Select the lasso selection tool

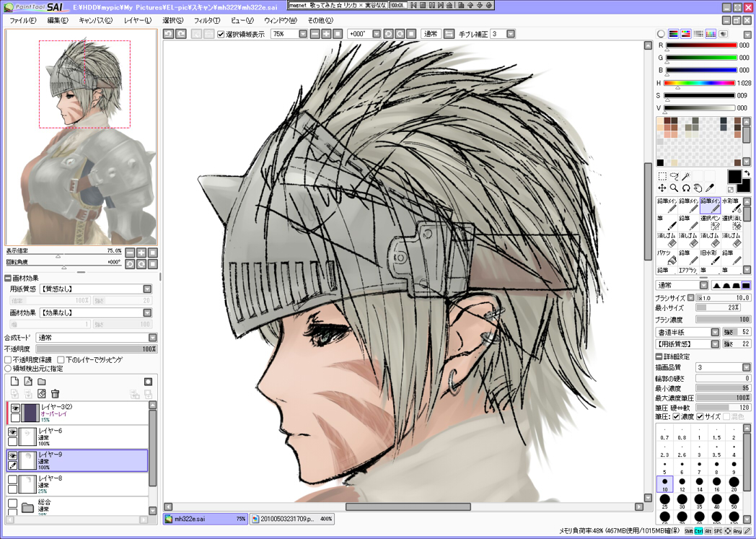674,177
